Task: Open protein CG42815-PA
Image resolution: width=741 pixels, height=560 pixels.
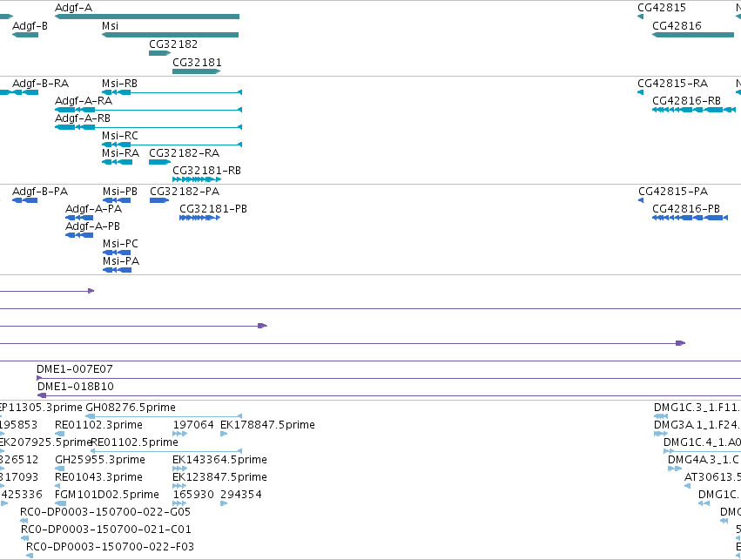Action: click(x=673, y=192)
